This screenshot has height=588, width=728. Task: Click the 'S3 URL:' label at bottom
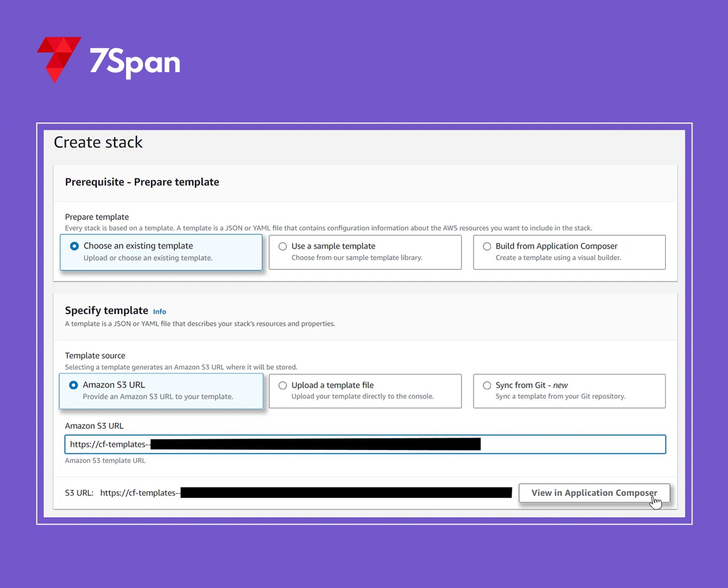[79, 493]
